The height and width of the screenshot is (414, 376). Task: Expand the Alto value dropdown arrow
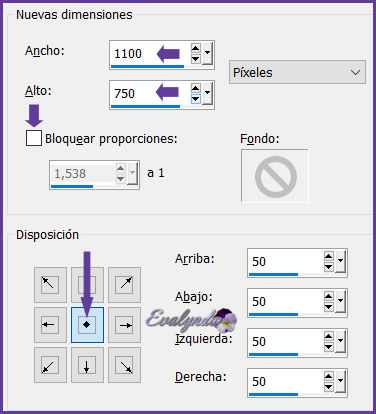[207, 93]
